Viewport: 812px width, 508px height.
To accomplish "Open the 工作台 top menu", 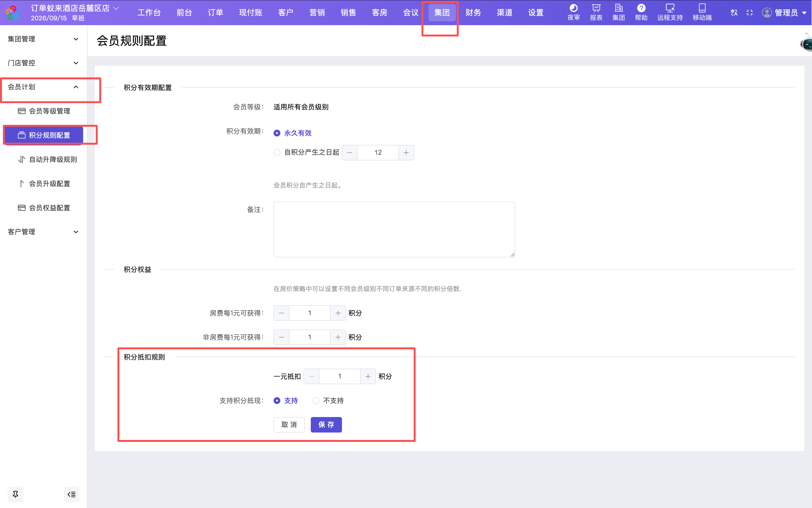I will tap(149, 13).
